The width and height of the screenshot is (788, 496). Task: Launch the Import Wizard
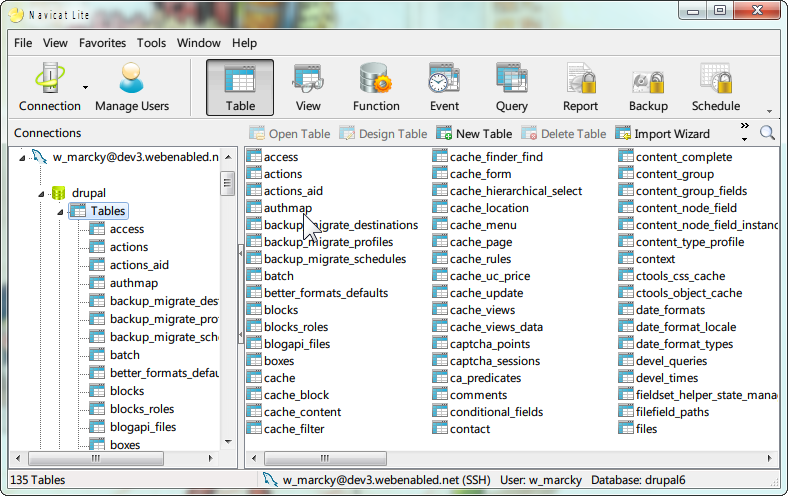click(662, 134)
